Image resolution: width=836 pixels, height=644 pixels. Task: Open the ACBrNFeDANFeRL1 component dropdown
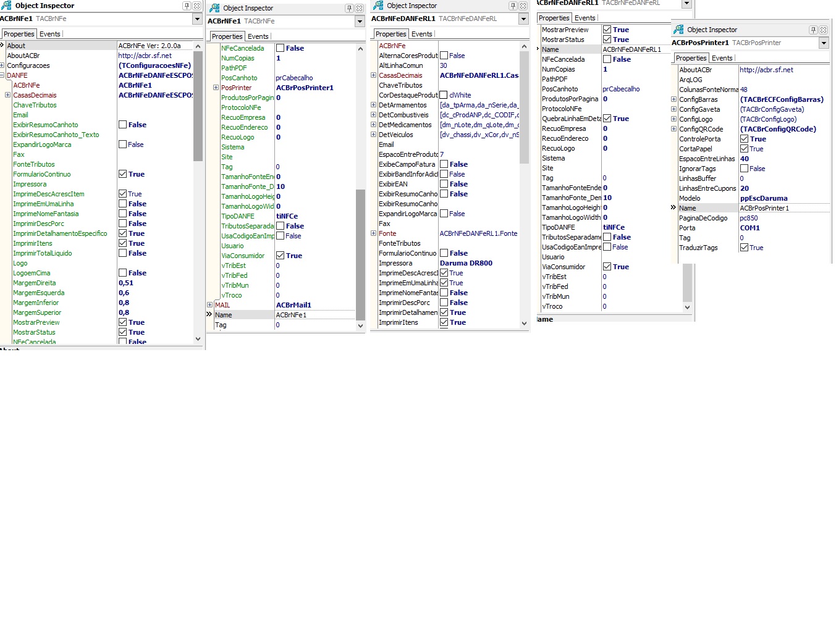(523, 19)
